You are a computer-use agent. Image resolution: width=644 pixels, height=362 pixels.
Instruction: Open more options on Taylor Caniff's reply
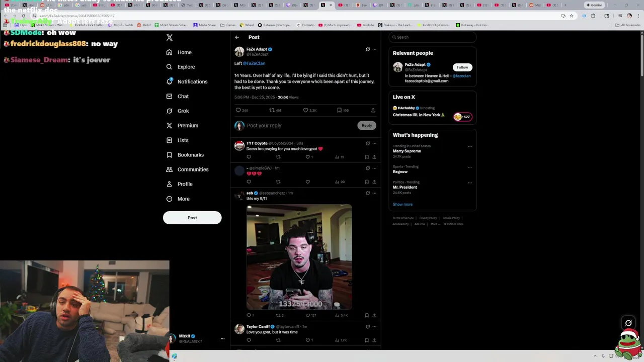[374, 327]
